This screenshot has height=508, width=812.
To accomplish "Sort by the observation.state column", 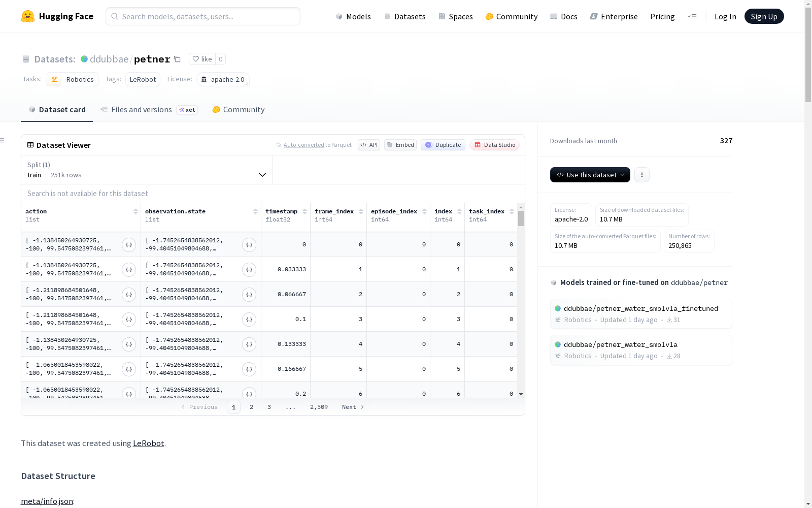I will pos(255,211).
